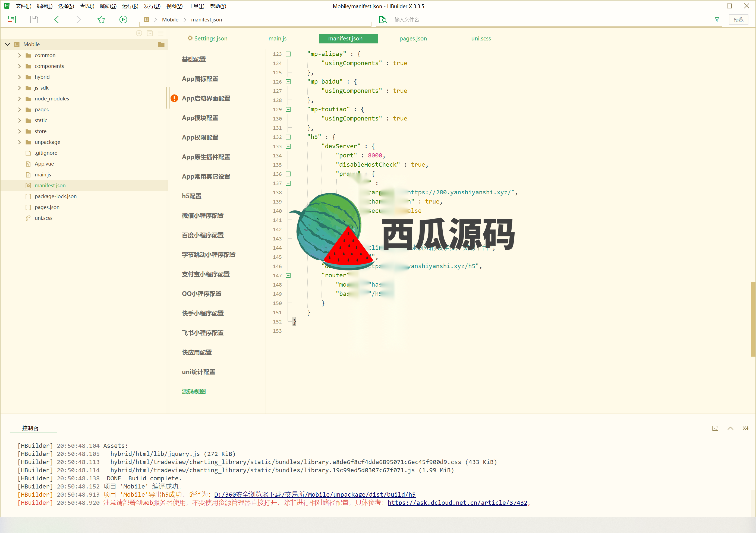The width and height of the screenshot is (756, 533).
Task: Open the 发行(U) menu
Action: [x=152, y=6]
